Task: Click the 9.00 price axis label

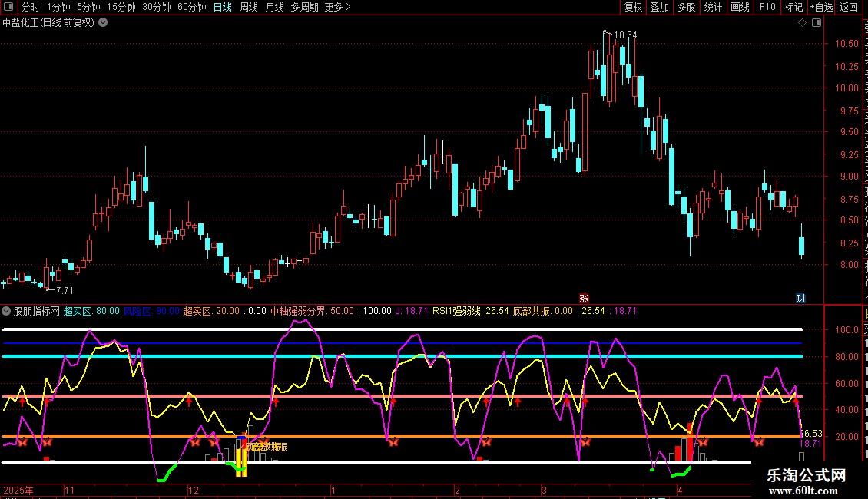Action: coord(849,177)
